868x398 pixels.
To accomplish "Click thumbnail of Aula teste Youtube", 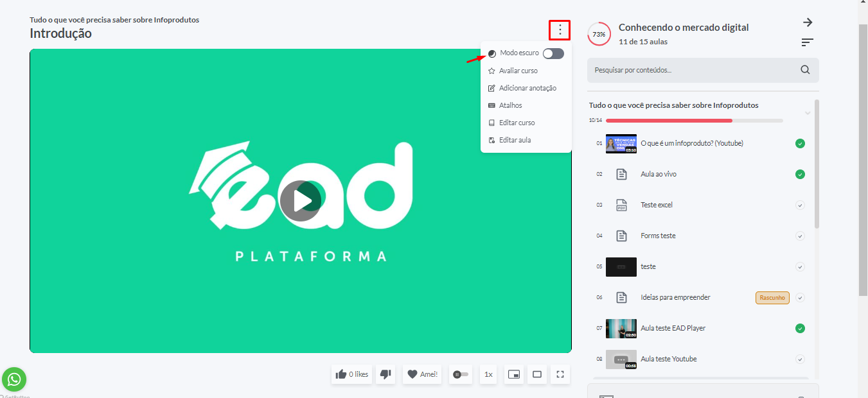I will (621, 359).
